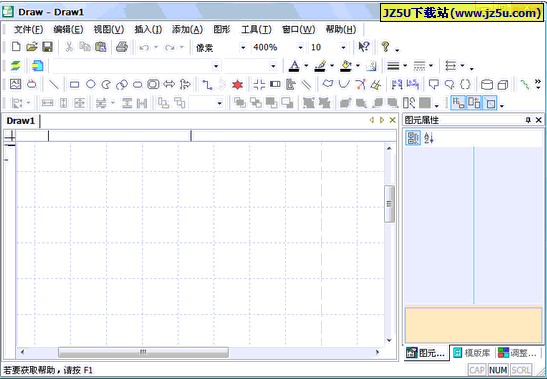The width and height of the screenshot is (547, 379).
Task: Open the 400% zoom dropdown
Action: 300,47
